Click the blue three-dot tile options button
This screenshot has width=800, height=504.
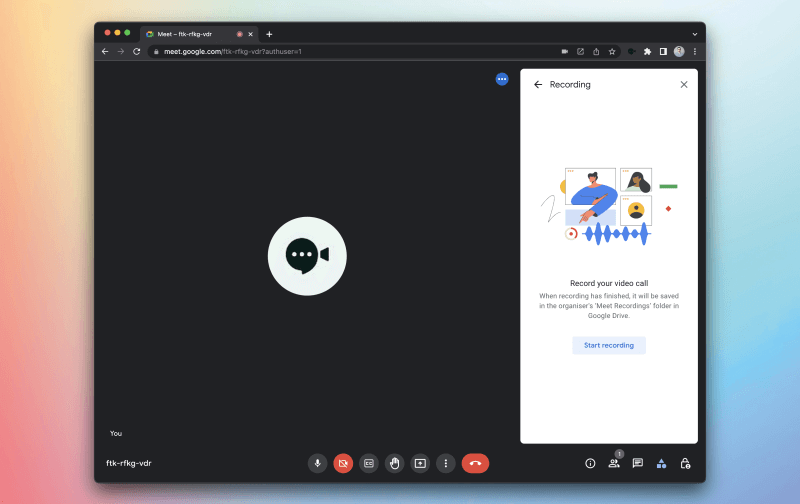point(502,79)
